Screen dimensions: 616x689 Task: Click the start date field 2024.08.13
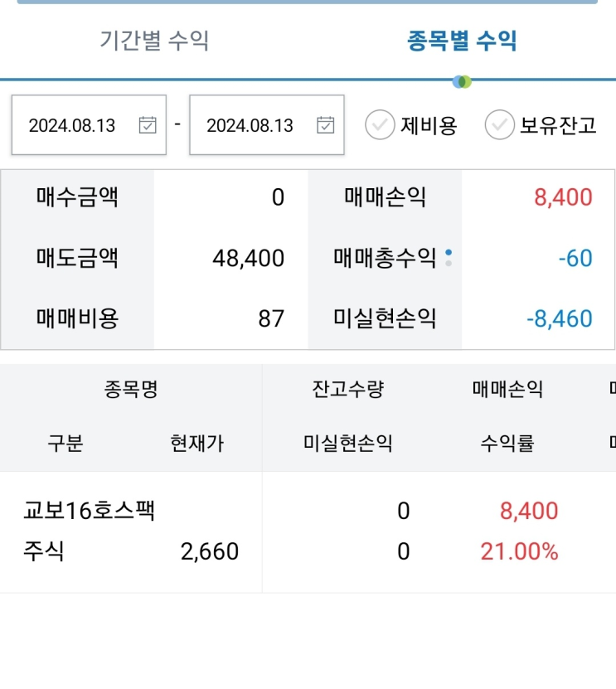click(x=72, y=125)
